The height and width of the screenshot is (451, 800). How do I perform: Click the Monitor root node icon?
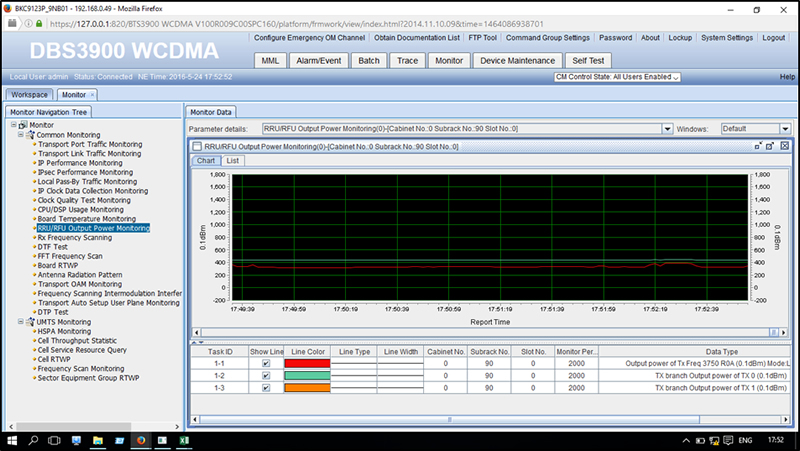click(23, 125)
